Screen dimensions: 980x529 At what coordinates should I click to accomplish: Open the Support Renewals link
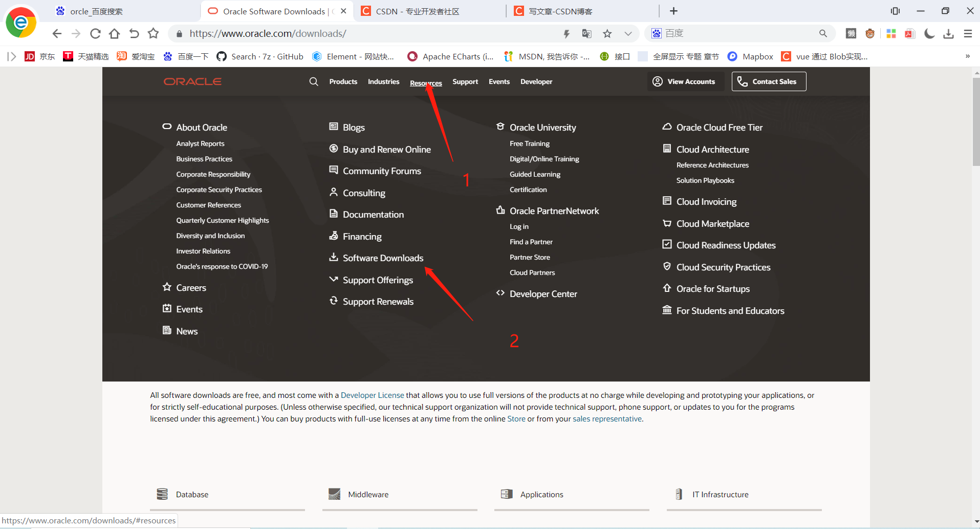point(378,302)
